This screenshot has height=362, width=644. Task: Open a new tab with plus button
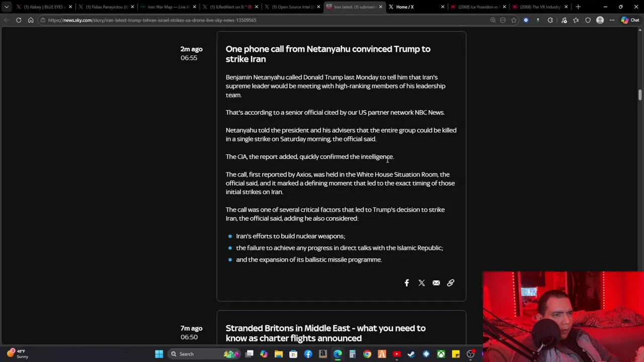coord(578,7)
